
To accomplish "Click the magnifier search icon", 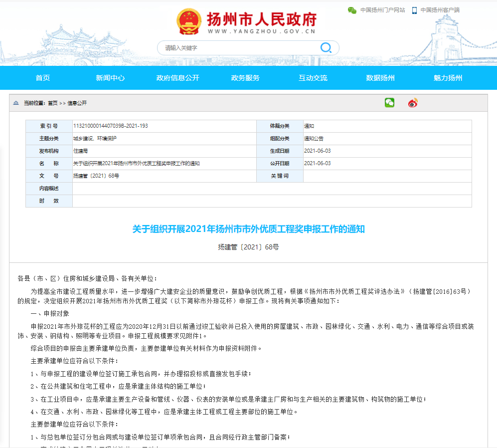I will tap(326, 48).
